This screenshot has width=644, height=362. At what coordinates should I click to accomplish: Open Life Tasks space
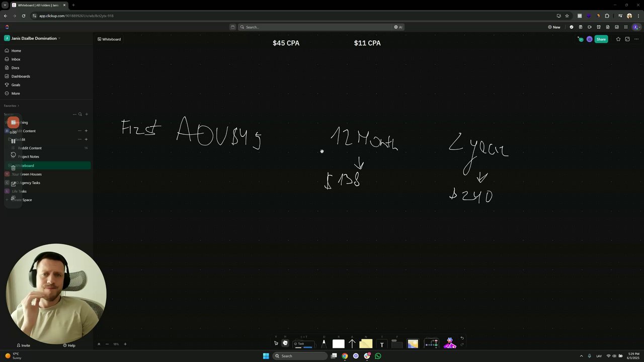pyautogui.click(x=19, y=192)
